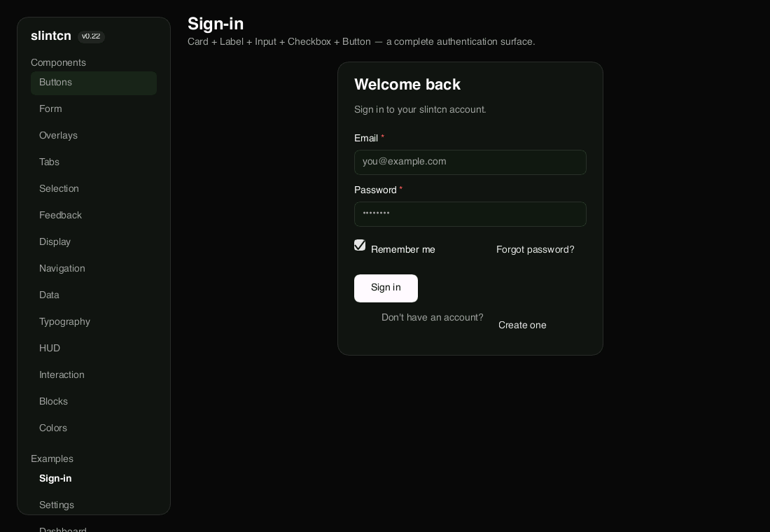Image resolution: width=770 pixels, height=532 pixels.
Task: Click the v0.22 version badge
Action: pos(91,36)
